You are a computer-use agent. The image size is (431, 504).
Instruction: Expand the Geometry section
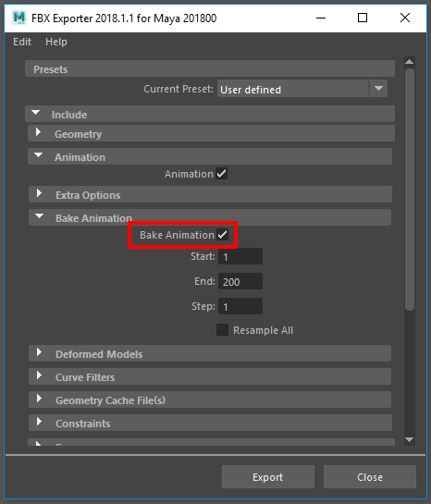tap(38, 132)
